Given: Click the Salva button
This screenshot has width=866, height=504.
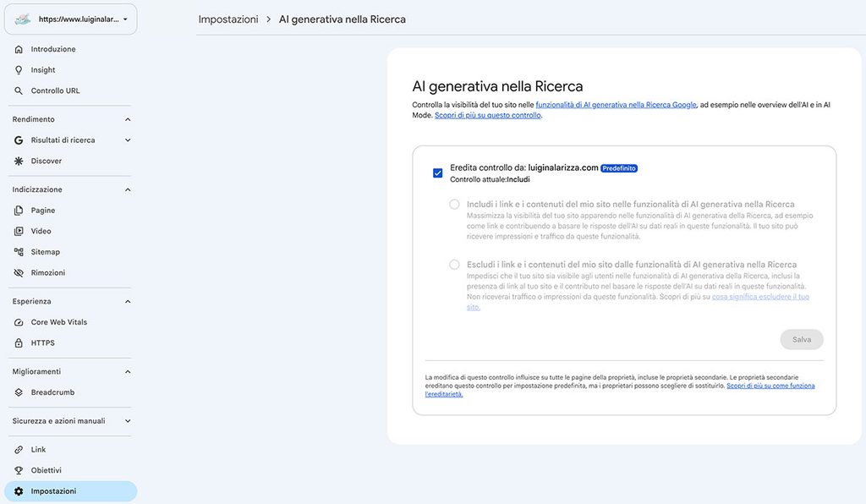Looking at the screenshot, I should click(x=802, y=339).
